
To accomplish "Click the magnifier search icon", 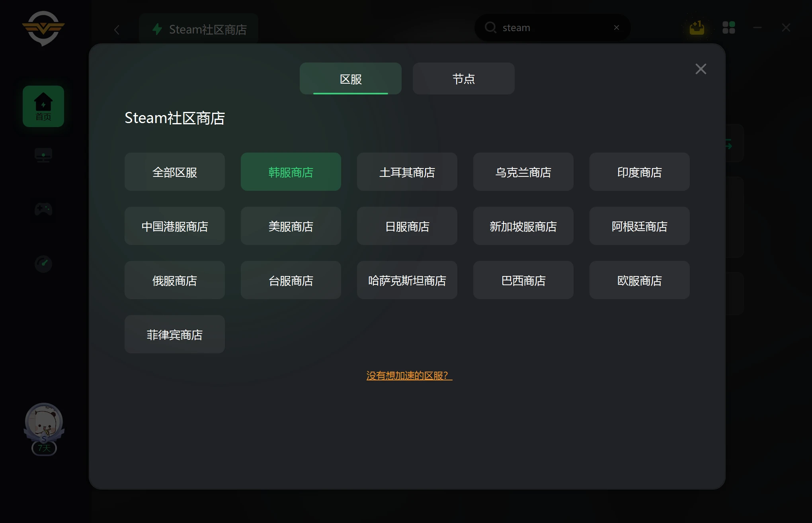I will click(490, 27).
